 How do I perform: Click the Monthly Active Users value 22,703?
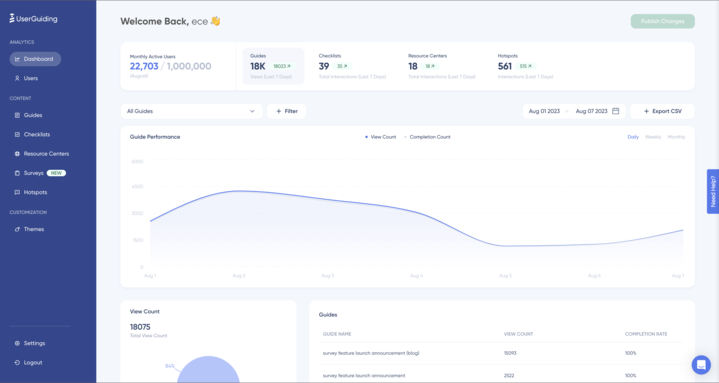[x=144, y=66]
